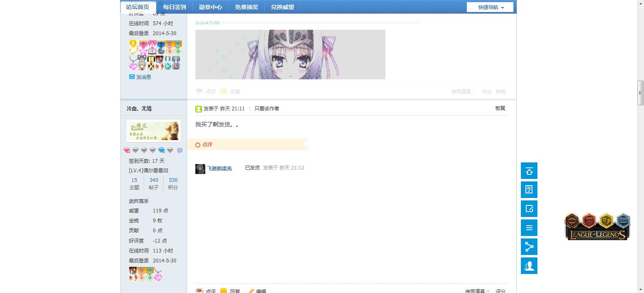Image resolution: width=644 pixels, height=293 pixels.
Task: Click 评分 beside the 举报 link
Action: coord(487,92)
